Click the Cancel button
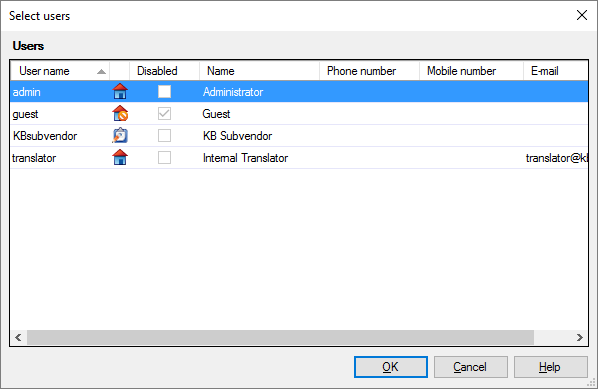 coord(471,367)
